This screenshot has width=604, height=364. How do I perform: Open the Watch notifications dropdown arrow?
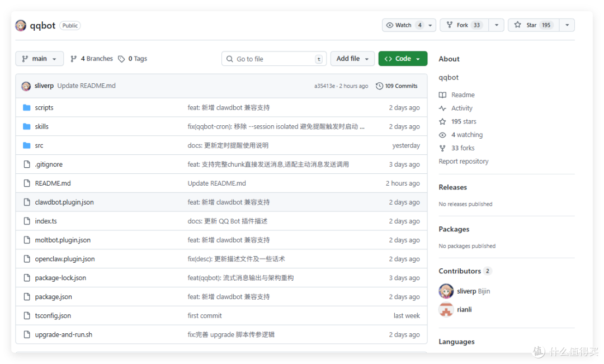coord(430,25)
